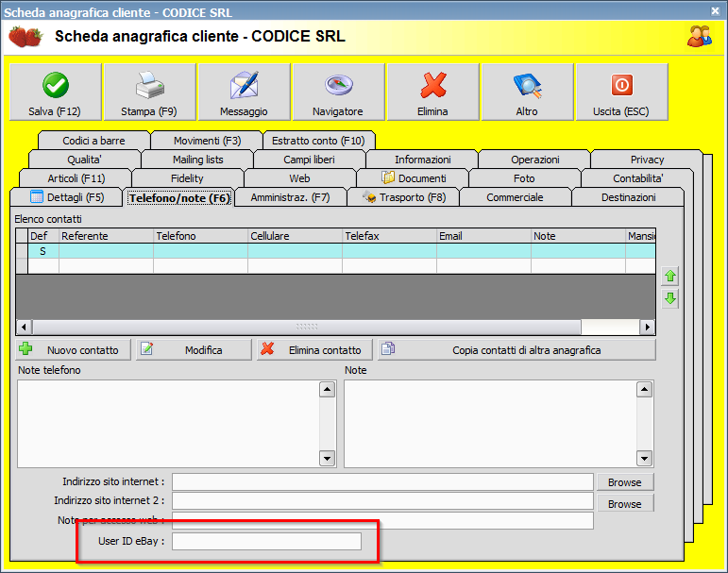Click the contact grid right scroll arrow

pyautogui.click(x=647, y=327)
